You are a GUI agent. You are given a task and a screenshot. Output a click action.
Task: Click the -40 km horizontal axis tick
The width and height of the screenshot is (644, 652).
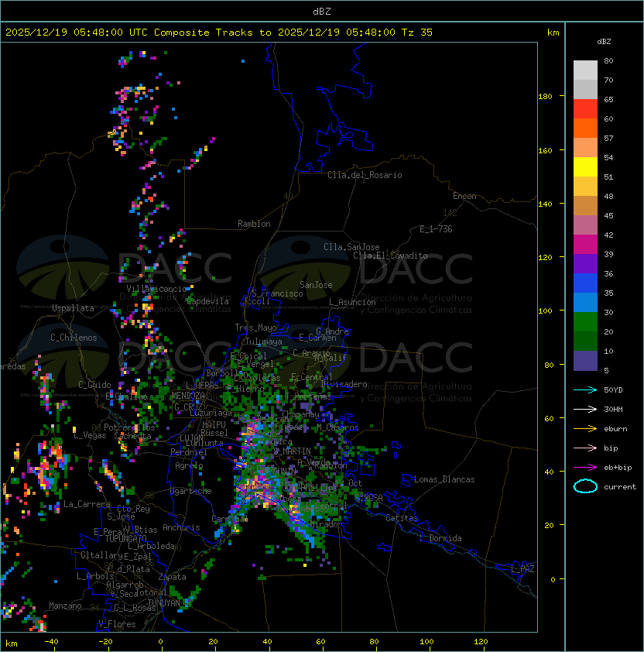[51, 642]
